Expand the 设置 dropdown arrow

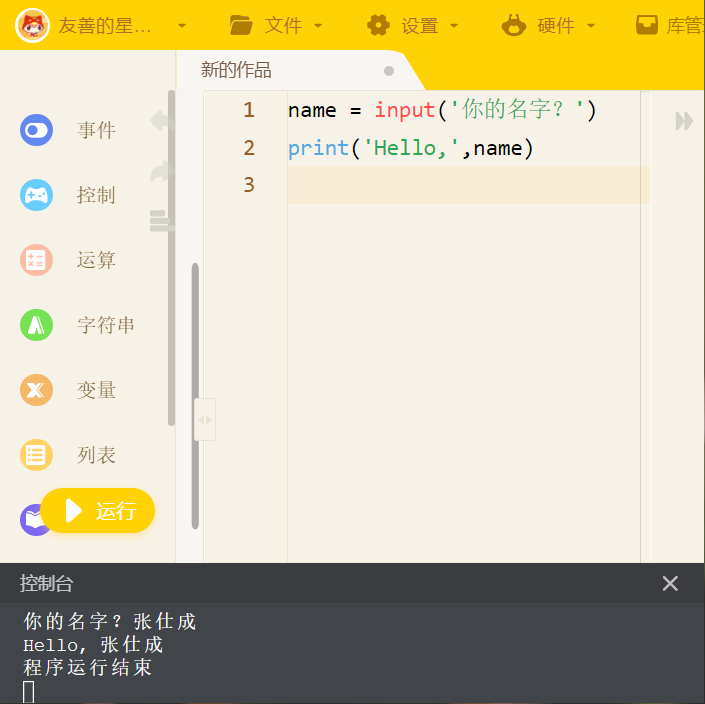[x=454, y=26]
